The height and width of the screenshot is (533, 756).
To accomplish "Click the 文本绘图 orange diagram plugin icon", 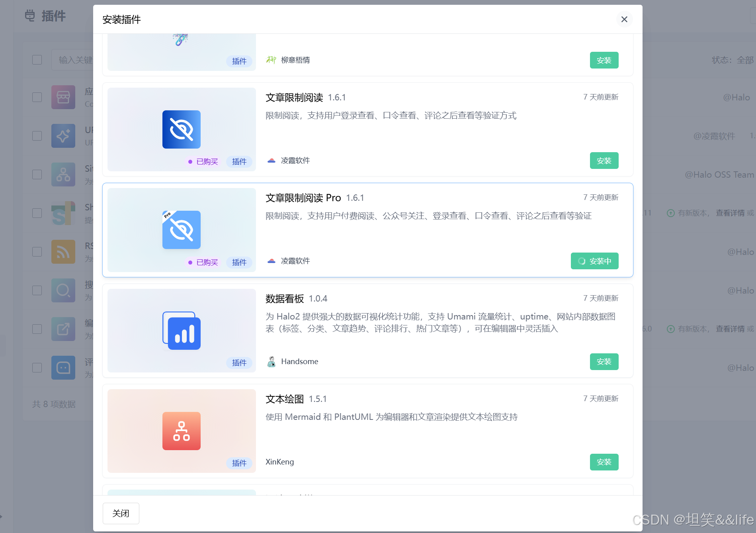I will tap(181, 431).
